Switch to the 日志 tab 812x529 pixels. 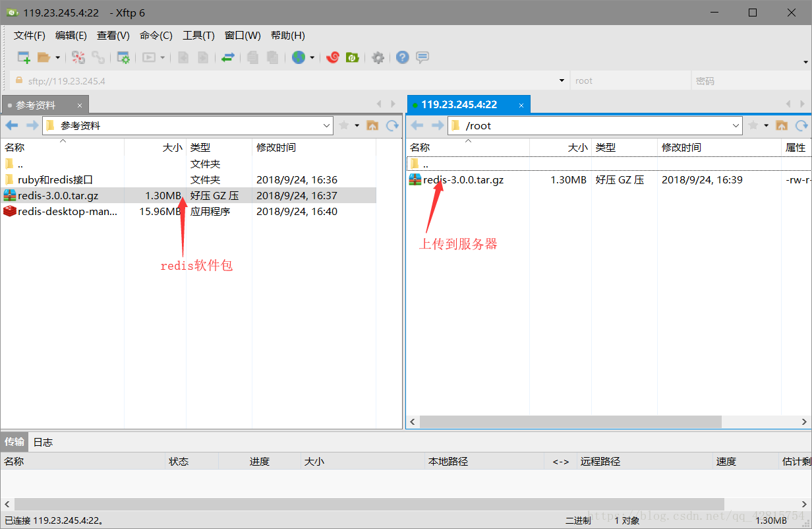point(43,442)
